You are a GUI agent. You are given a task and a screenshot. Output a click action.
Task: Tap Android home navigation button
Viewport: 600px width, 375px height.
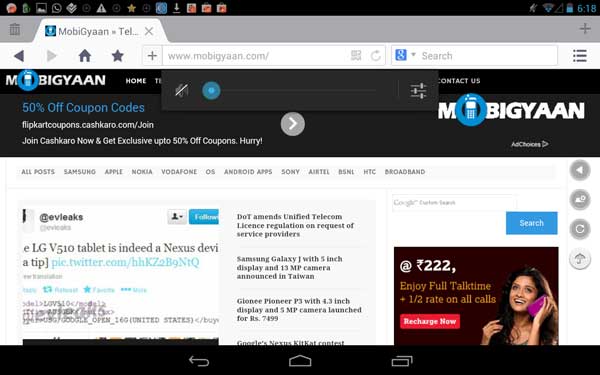[x=300, y=361]
